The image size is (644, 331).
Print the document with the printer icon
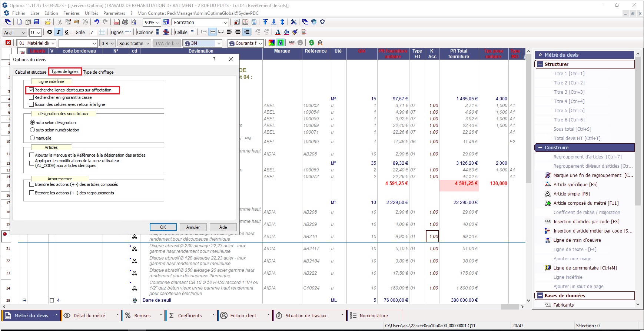pyautogui.click(x=125, y=22)
